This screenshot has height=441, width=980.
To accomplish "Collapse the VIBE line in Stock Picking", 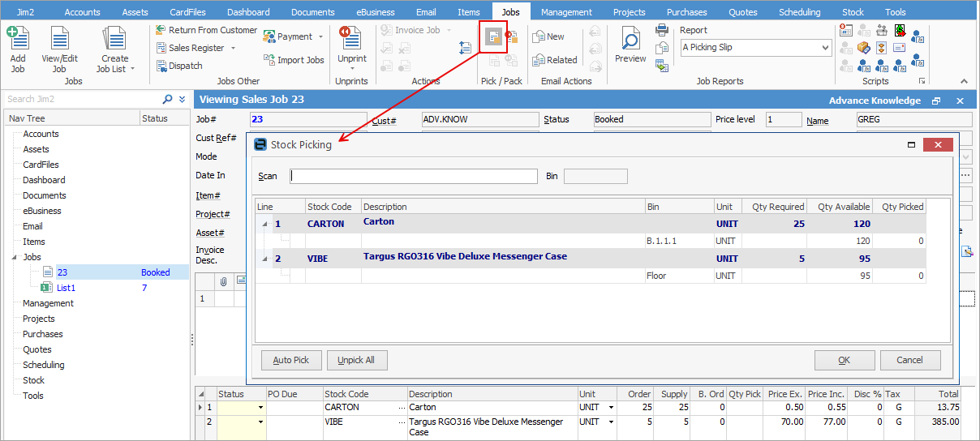I will pos(264,259).
